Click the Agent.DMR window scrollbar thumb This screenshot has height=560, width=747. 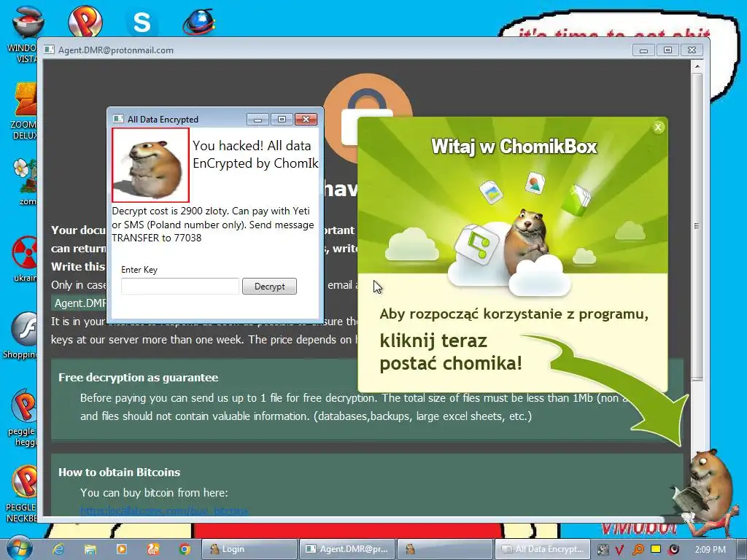pyautogui.click(x=697, y=226)
